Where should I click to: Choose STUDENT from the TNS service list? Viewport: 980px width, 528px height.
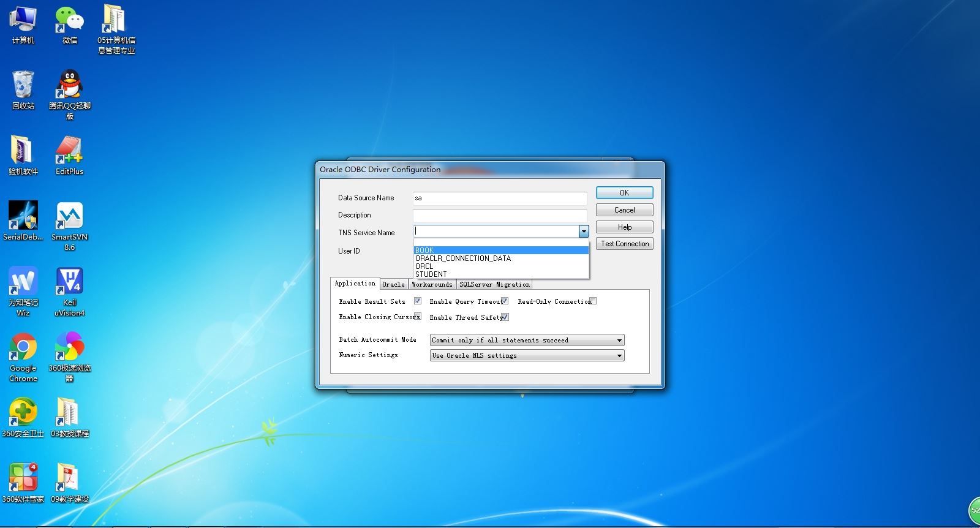[x=501, y=274]
